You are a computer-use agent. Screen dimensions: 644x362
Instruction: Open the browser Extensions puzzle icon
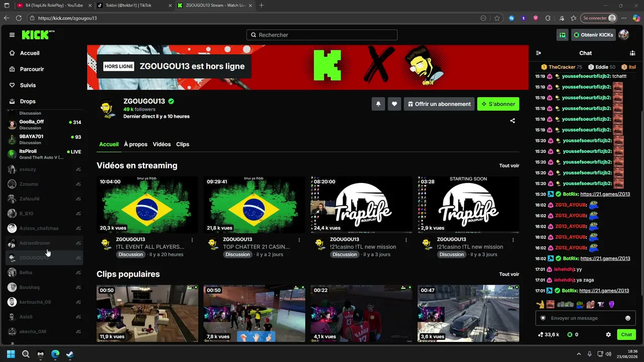(x=548, y=18)
